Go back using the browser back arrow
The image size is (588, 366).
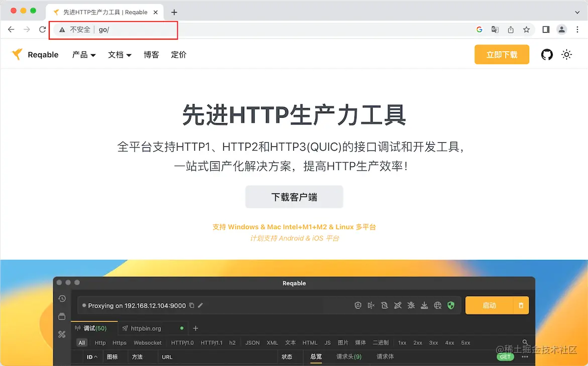pos(11,29)
